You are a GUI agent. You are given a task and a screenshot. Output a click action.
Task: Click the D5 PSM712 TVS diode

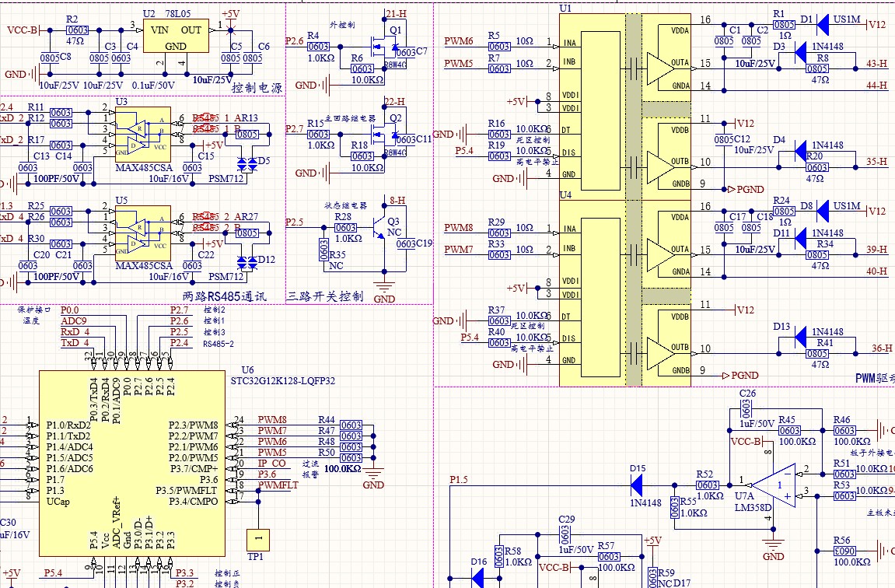click(246, 164)
